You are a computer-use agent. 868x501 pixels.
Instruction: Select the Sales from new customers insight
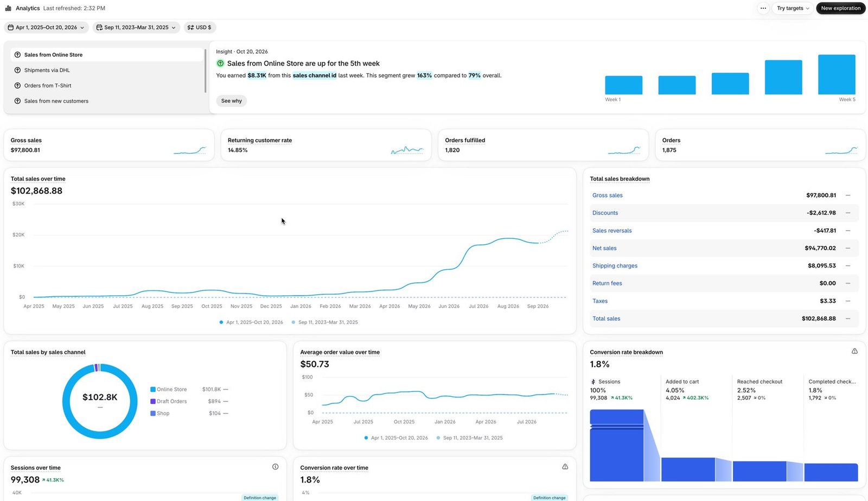(106, 101)
